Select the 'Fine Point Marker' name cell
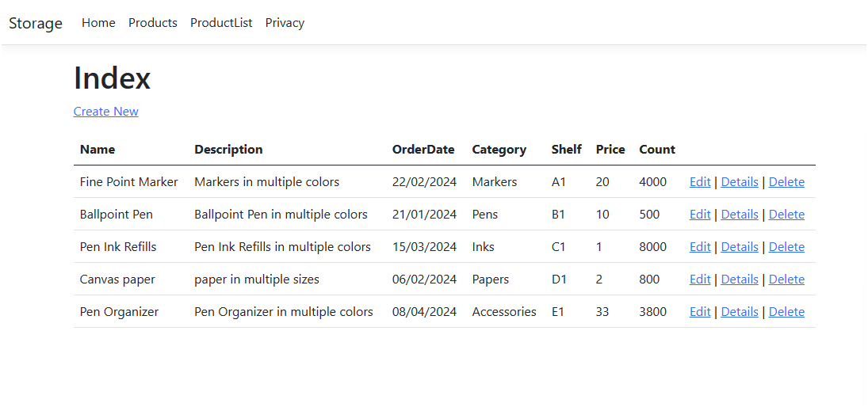 129,182
